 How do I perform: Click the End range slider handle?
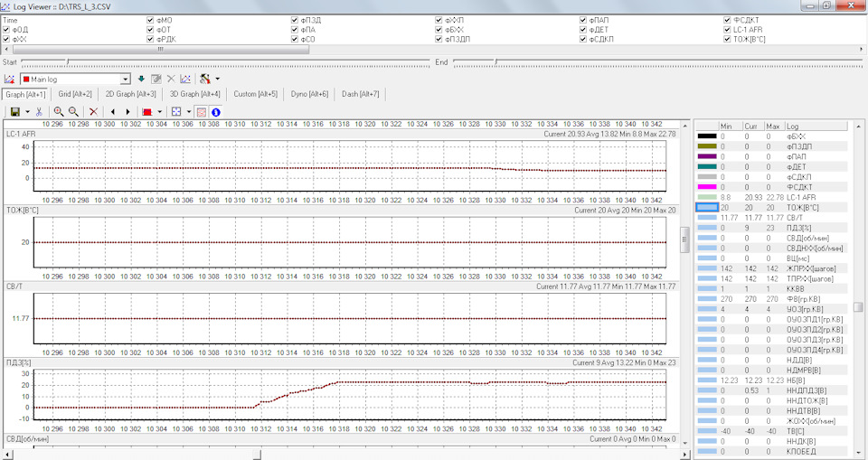[x=496, y=62]
